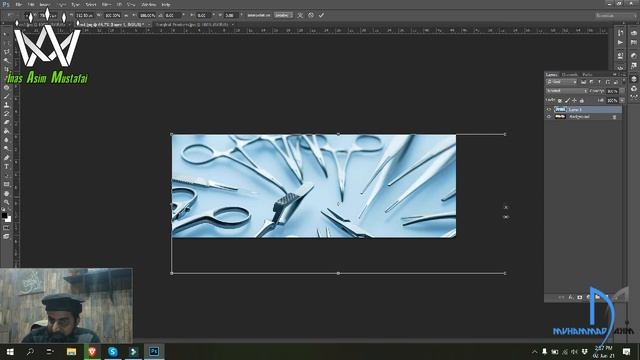This screenshot has width=640, height=360.
Task: Open the Help menu
Action: pos(166,4)
